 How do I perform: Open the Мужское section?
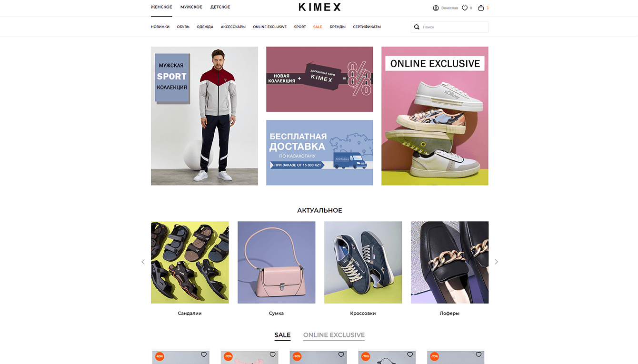pos(191,7)
